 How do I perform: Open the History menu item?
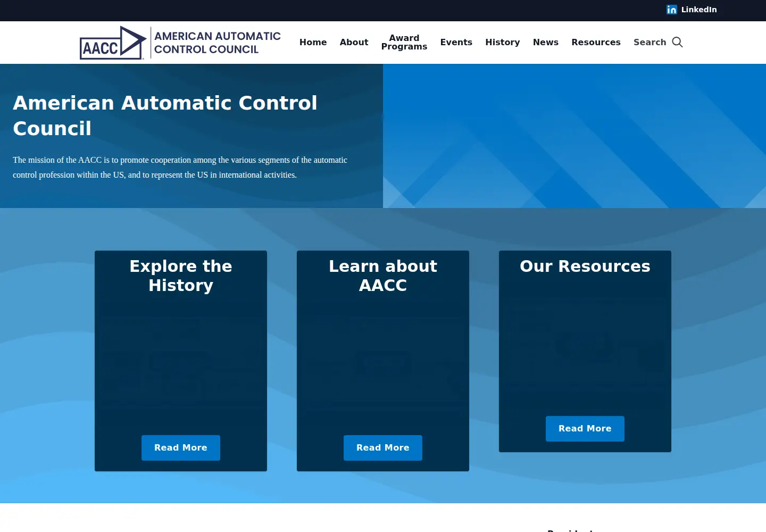[x=502, y=42]
